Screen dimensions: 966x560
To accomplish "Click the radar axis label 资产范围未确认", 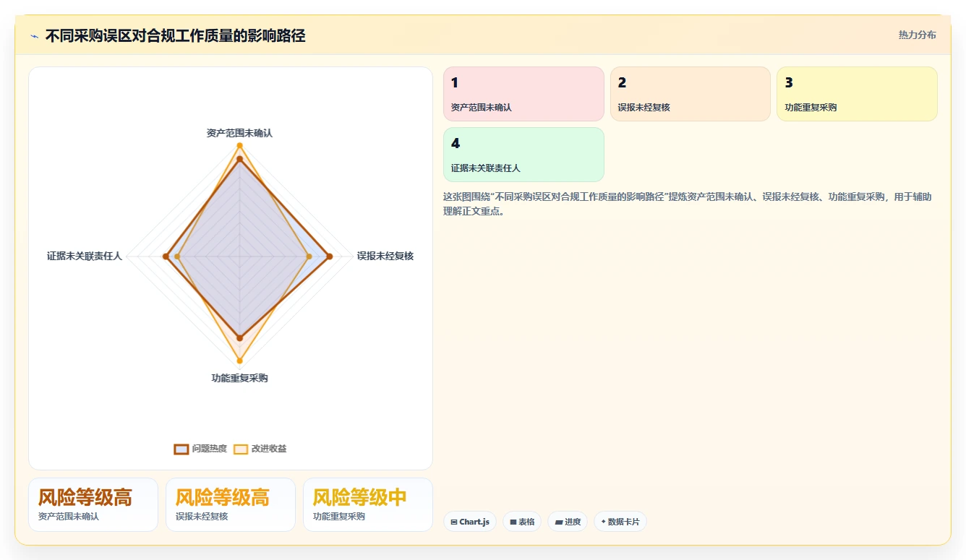I will pos(239,133).
